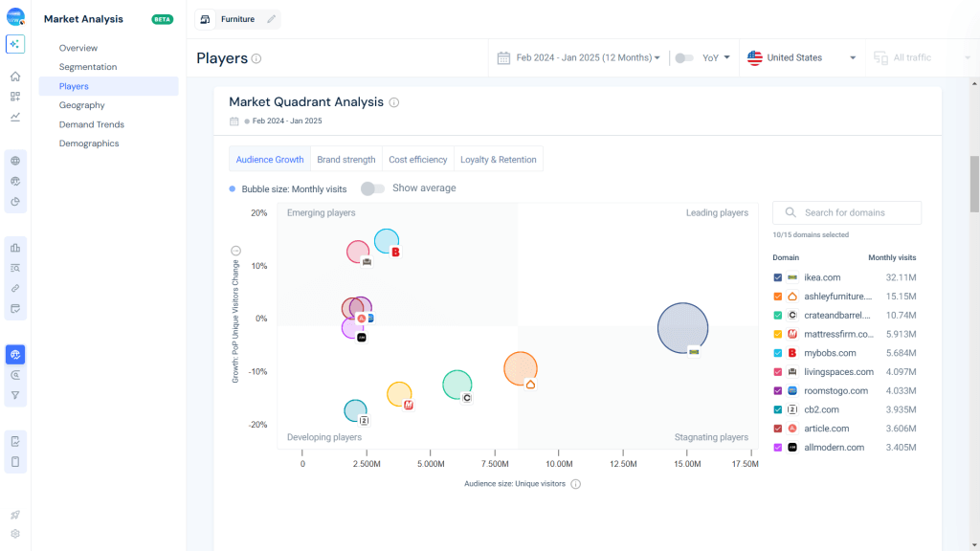Switch to the Brand strength tab

click(x=345, y=159)
